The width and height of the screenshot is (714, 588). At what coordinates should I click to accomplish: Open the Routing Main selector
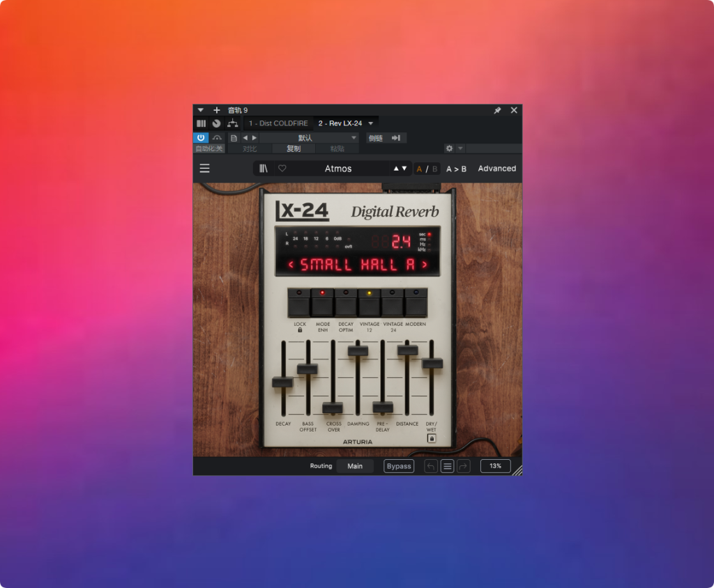(355, 466)
